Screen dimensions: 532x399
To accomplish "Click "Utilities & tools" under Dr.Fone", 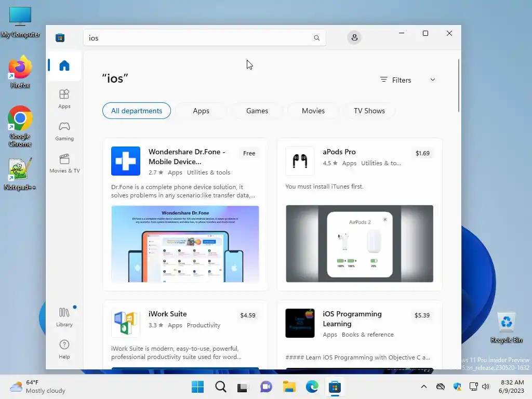I will (x=208, y=172).
